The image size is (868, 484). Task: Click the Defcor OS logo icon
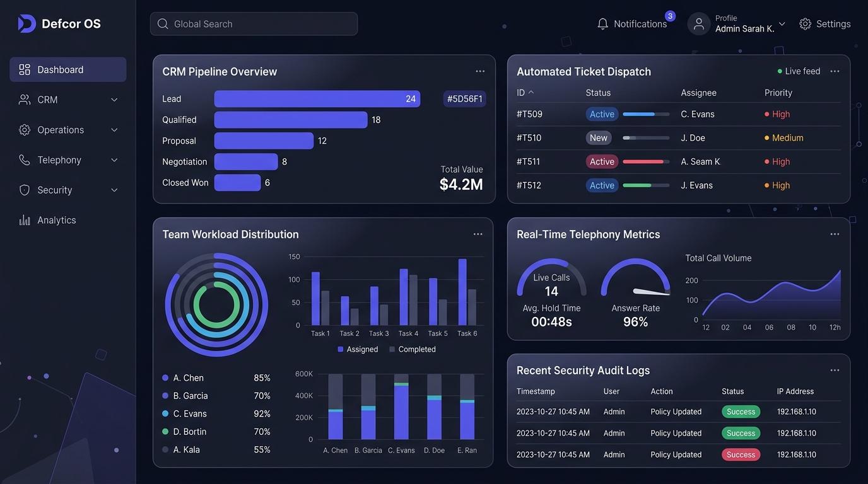(26, 24)
